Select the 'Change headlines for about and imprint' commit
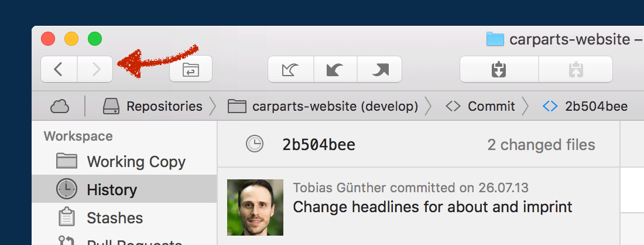 click(x=432, y=206)
